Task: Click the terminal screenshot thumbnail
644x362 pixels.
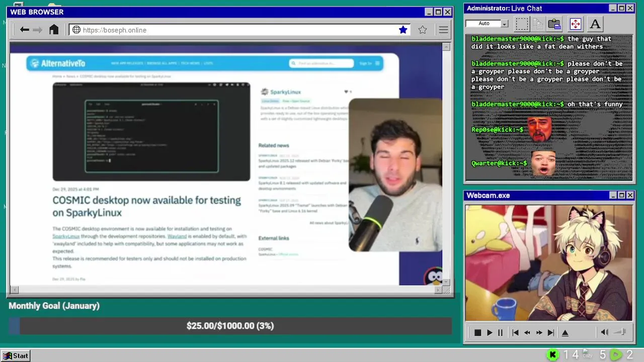Action: (x=151, y=132)
